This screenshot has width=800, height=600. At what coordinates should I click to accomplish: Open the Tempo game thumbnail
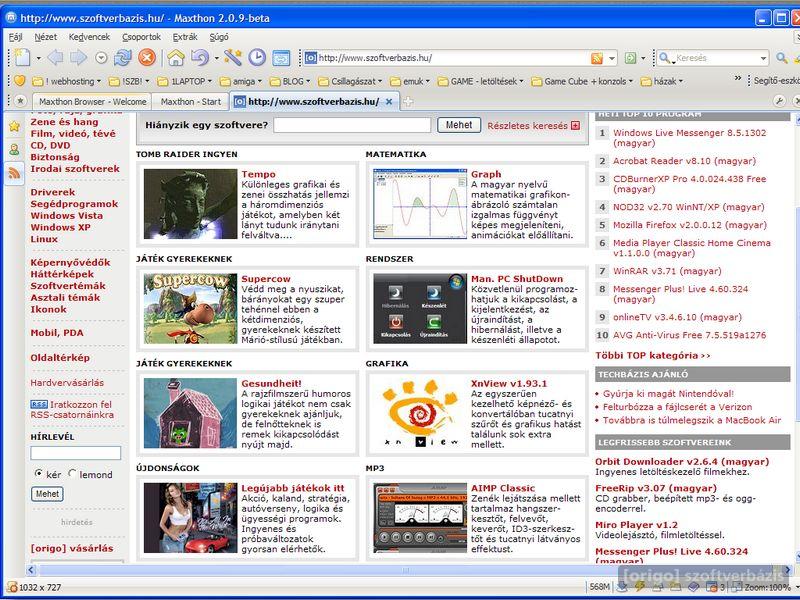pos(190,204)
